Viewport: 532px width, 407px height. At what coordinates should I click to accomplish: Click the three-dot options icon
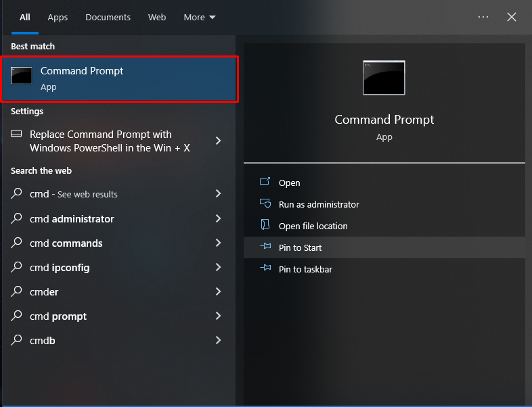click(483, 17)
